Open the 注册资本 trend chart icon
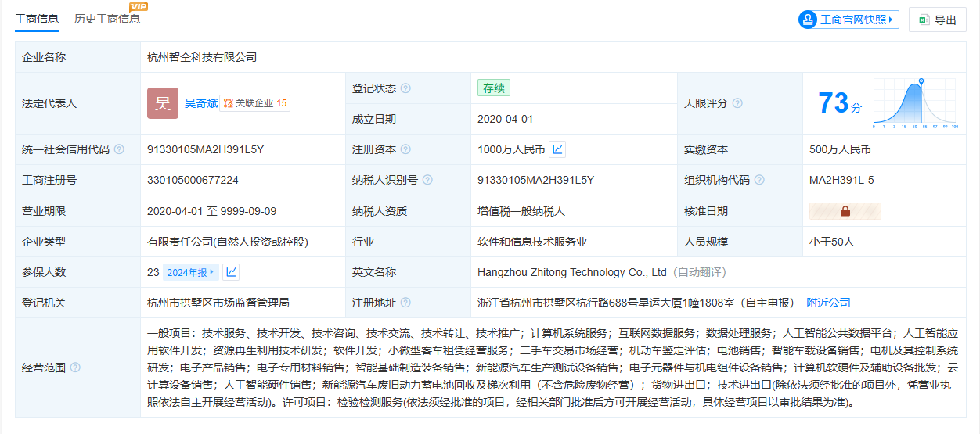Viewport: 980px width, 434px height. pos(557,149)
